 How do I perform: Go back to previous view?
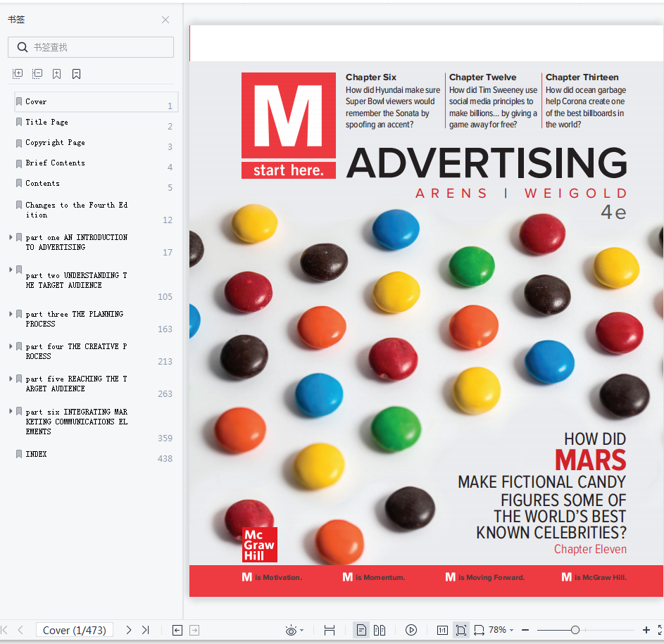coord(177,630)
